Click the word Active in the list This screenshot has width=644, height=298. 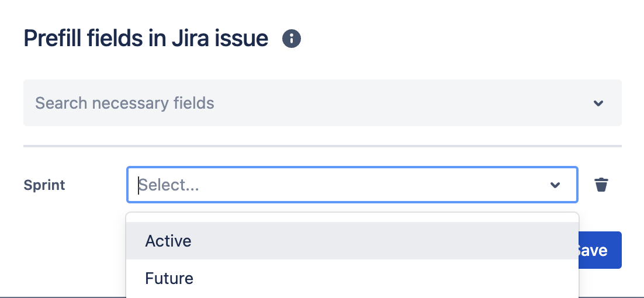tap(168, 241)
